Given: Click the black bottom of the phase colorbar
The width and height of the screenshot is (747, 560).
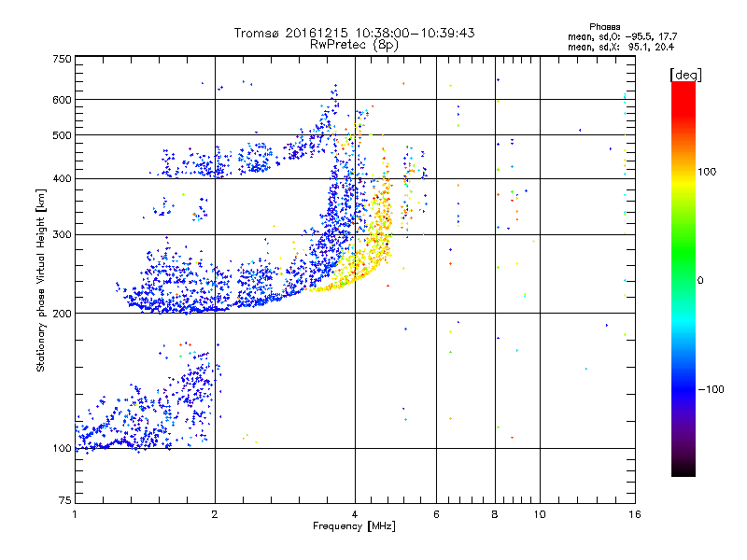Looking at the screenshot, I should point(684,471).
